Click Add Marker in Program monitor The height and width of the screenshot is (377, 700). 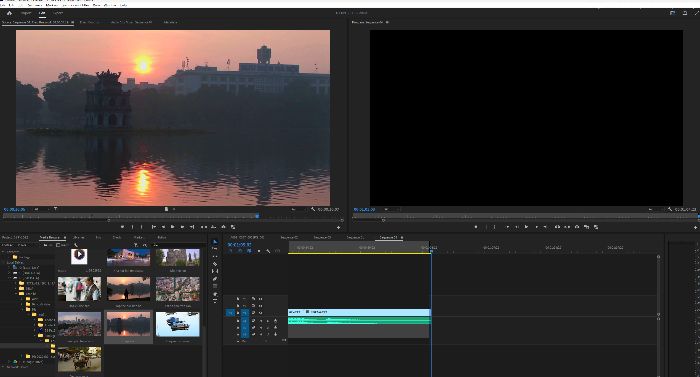(x=476, y=227)
